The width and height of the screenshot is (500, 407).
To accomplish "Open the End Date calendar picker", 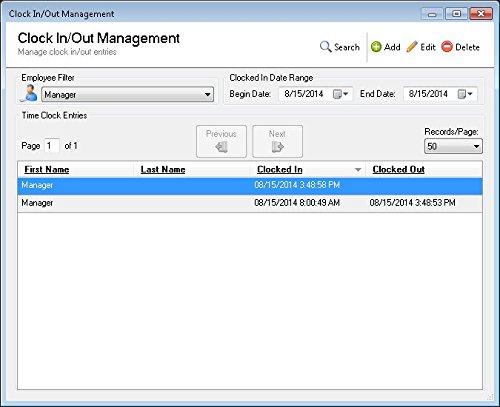I will 465,94.
